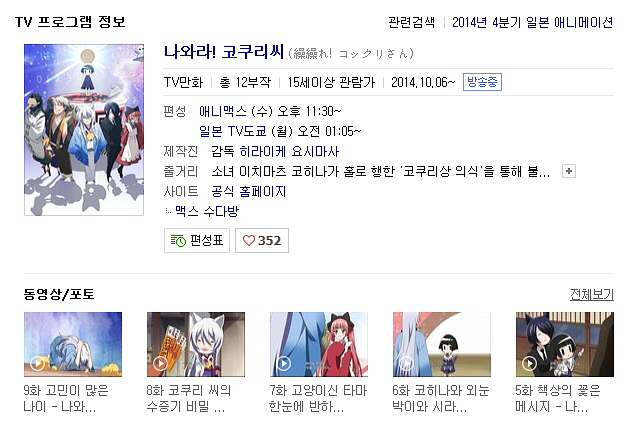Open the 5화 책상의 꽃은 메시지 caption link

558,399
